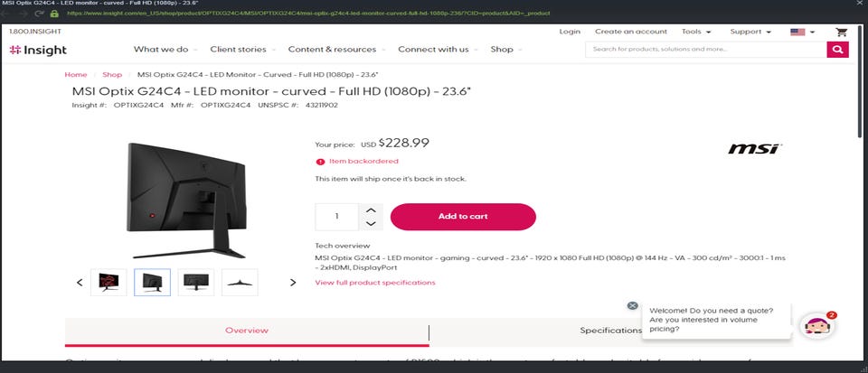Switch to the Specifications tab
This screenshot has width=868, height=373.
[x=610, y=331]
